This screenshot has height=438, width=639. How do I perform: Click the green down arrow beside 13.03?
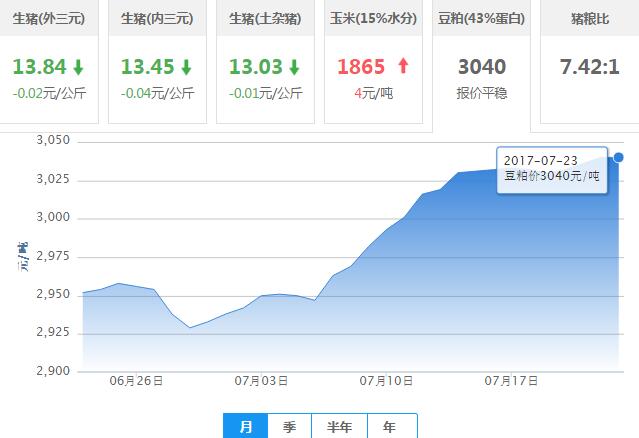[x=294, y=67]
